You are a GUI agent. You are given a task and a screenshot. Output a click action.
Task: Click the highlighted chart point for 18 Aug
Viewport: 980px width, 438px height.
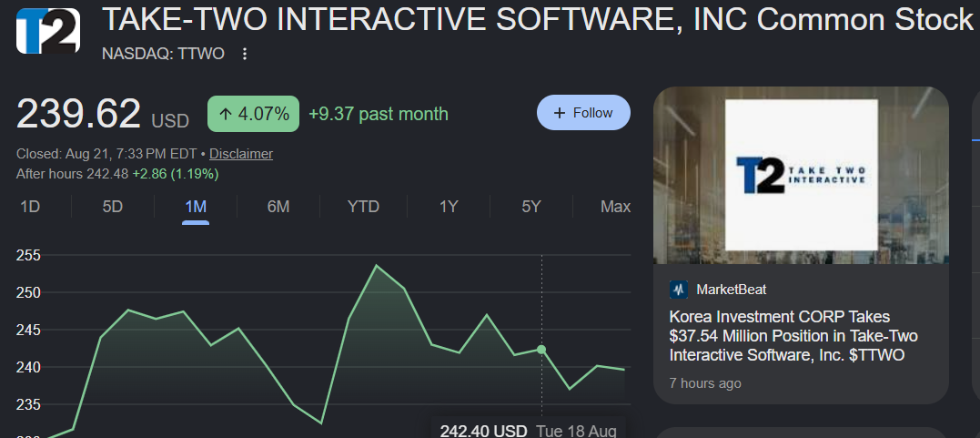(x=541, y=350)
